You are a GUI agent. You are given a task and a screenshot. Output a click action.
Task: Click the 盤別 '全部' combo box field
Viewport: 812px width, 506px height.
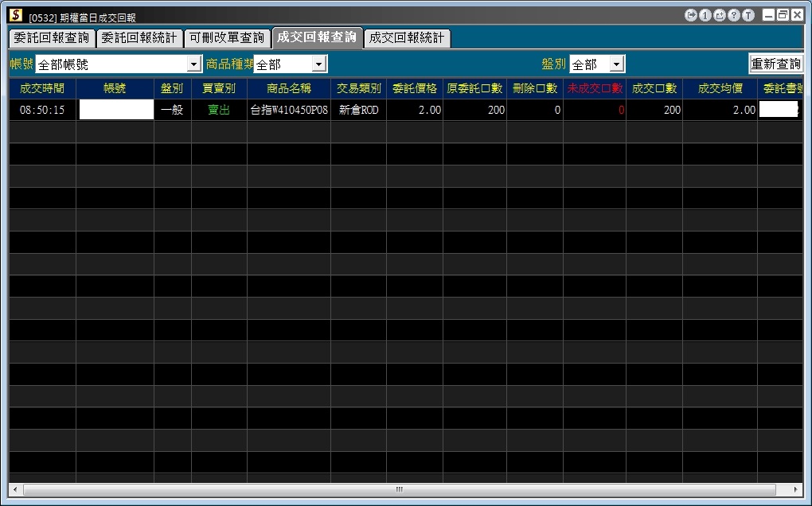tap(596, 64)
